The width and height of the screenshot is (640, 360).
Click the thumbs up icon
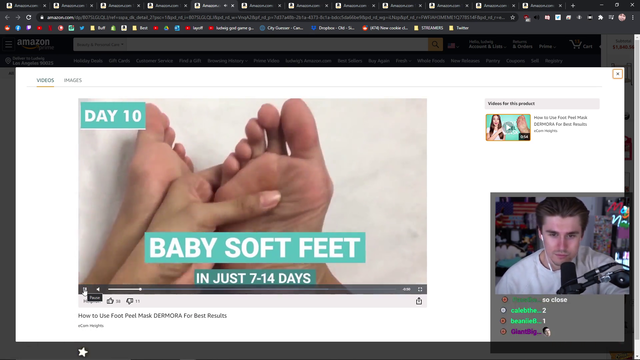tap(110, 301)
